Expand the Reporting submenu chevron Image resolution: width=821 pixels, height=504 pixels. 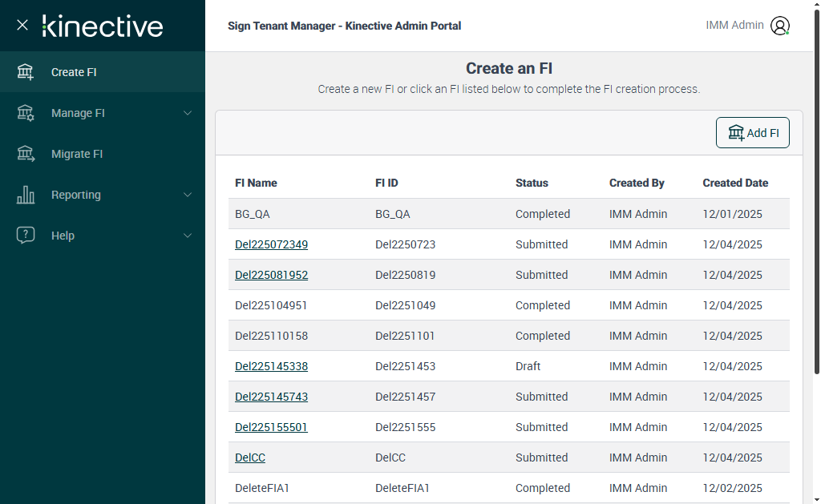(x=188, y=195)
